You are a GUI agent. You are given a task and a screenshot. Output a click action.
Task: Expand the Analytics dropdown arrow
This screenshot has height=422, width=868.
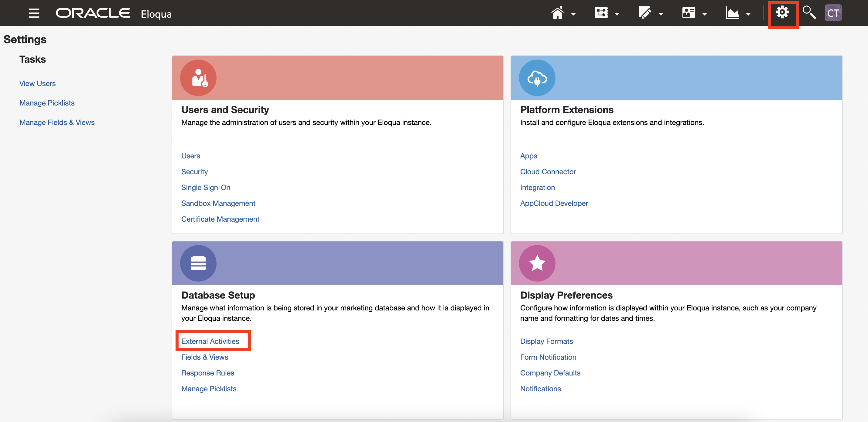[x=748, y=14]
